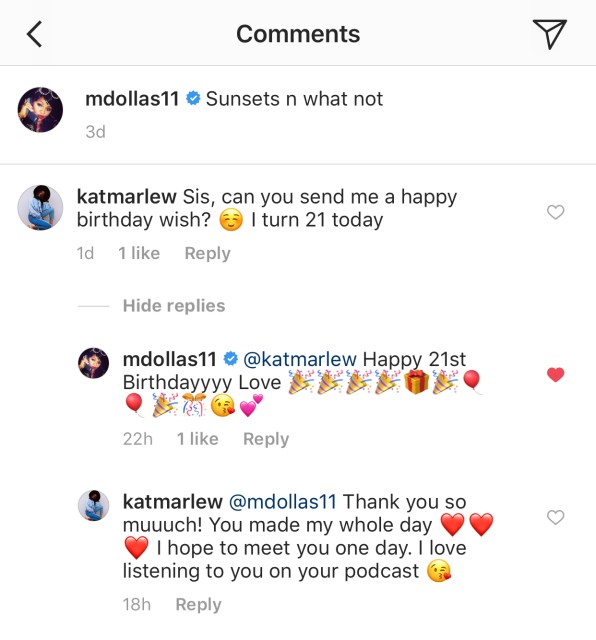596x640 pixels.
Task: Open katmarlew avatar on thank-you reply
Action: pyautogui.click(x=93, y=505)
